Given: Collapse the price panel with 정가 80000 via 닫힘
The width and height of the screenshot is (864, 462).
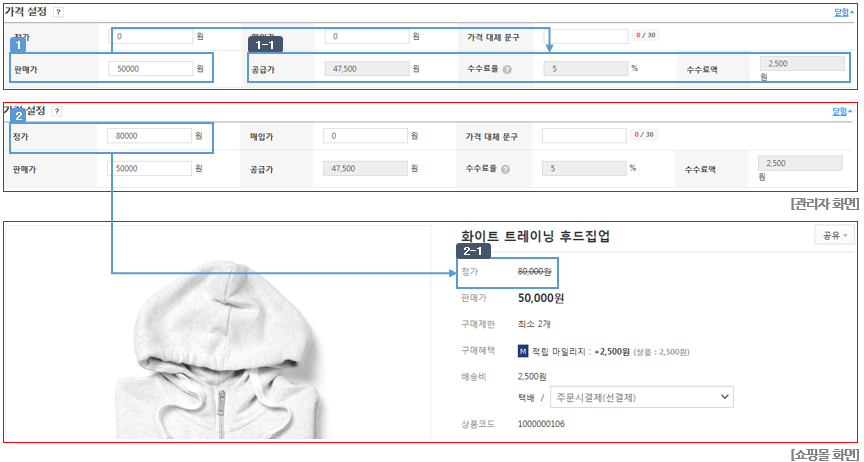Looking at the screenshot, I should point(843,111).
